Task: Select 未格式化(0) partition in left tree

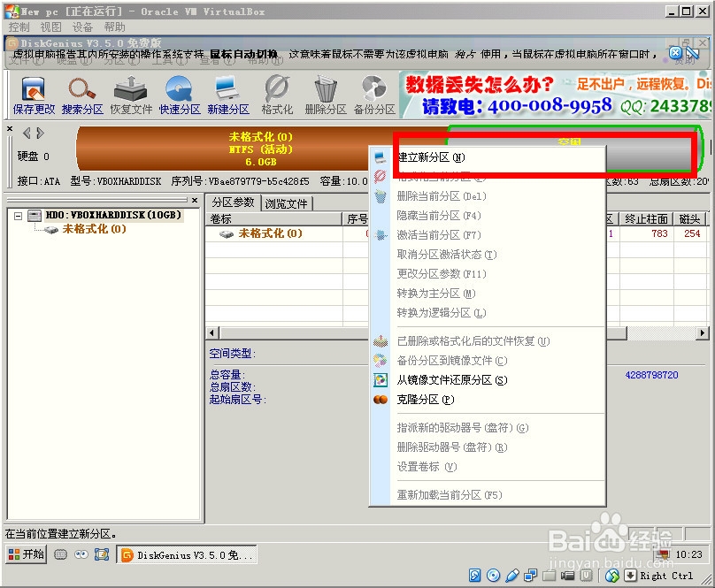Action: tap(94, 229)
